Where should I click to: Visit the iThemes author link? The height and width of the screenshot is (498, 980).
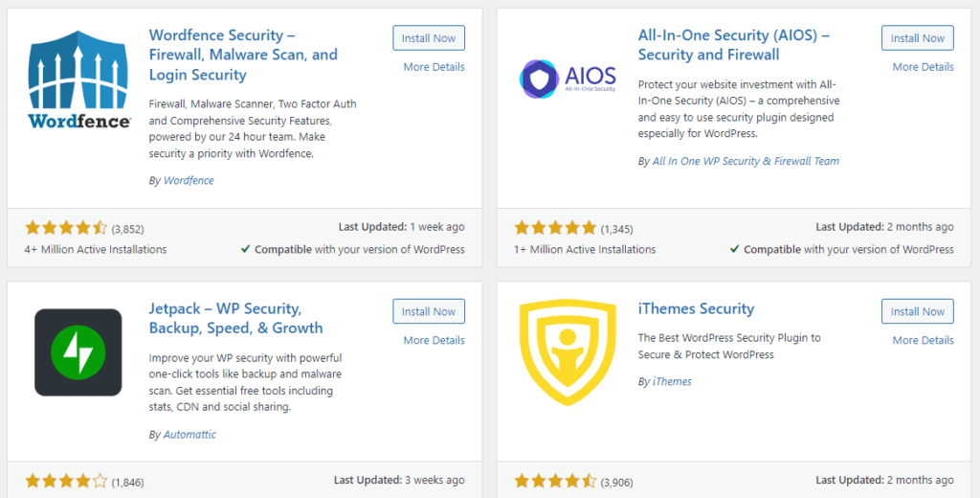[x=672, y=381]
